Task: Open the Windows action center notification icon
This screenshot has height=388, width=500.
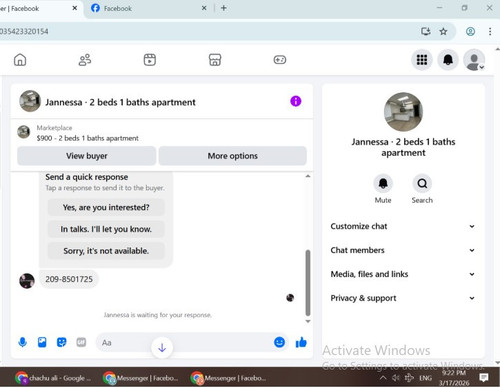Action: [484, 378]
